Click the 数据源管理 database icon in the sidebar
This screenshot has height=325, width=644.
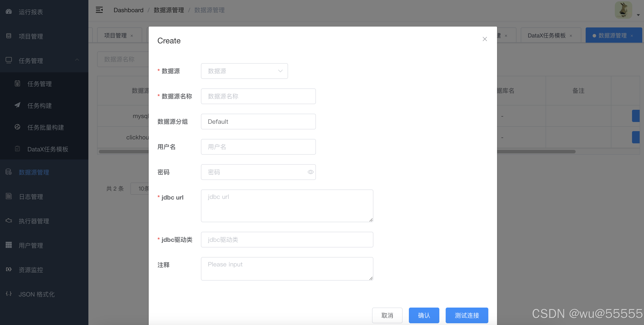point(9,172)
